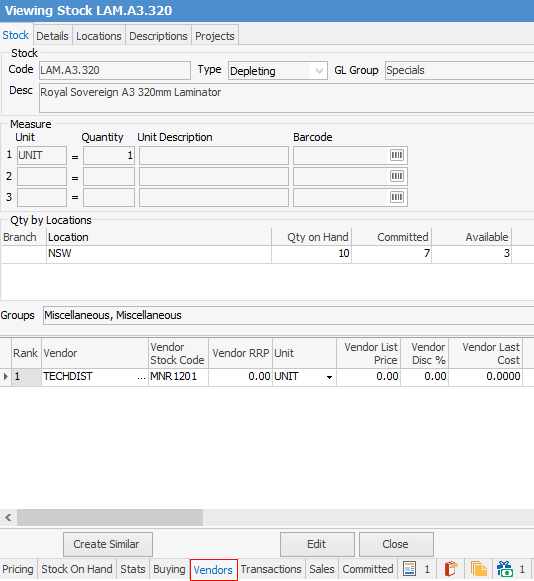Viewport: 534px width, 581px height.
Task: Click the Unit field for measure row 2
Action: point(42,176)
